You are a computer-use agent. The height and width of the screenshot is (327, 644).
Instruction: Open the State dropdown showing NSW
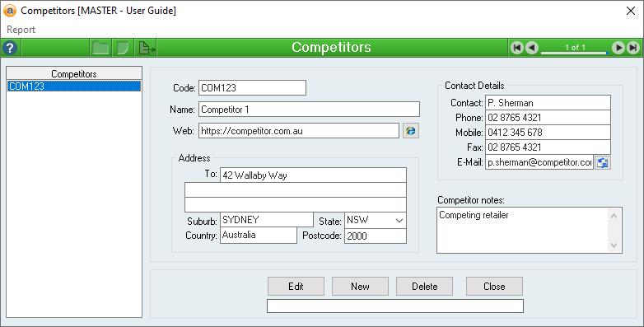point(399,220)
